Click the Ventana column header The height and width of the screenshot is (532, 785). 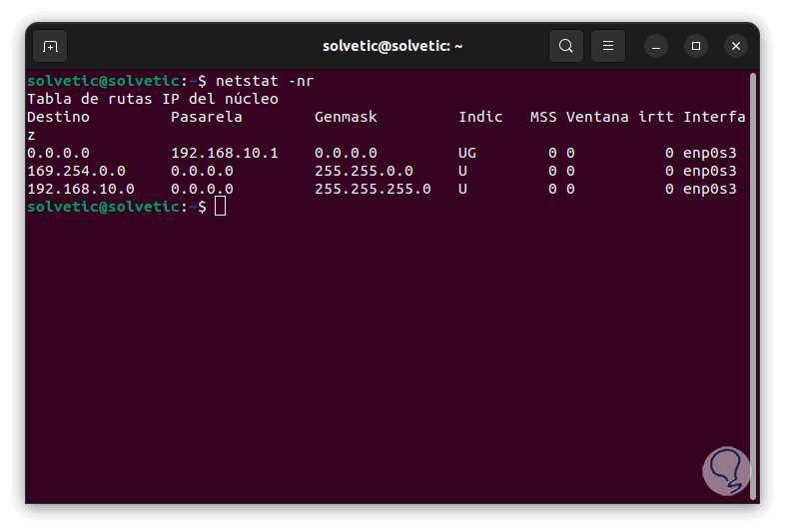(597, 117)
